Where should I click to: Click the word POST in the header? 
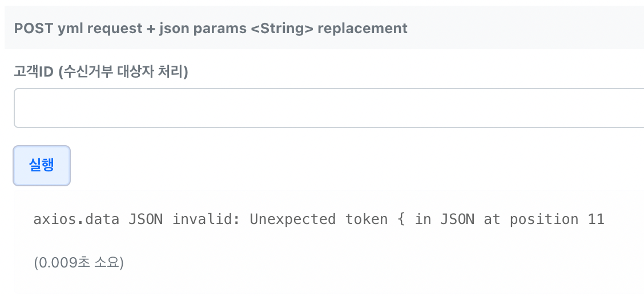tap(34, 28)
